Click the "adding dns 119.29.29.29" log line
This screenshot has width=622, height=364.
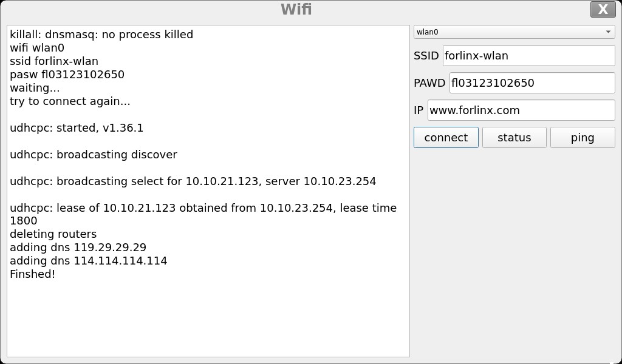click(x=78, y=248)
